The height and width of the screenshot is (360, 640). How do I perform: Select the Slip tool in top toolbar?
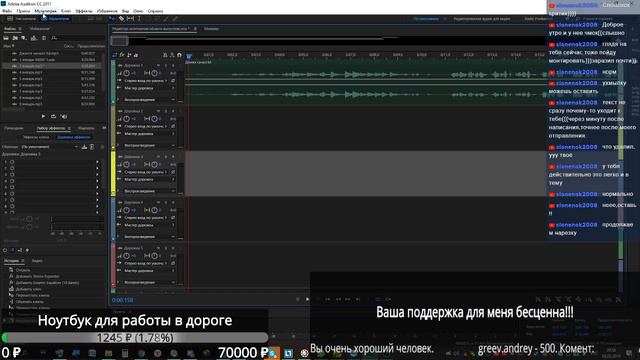click(x=130, y=19)
